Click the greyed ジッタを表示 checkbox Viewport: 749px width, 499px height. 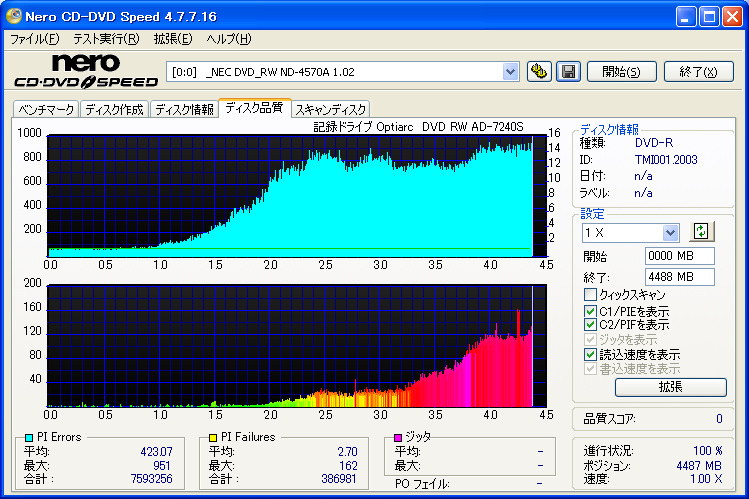[590, 340]
